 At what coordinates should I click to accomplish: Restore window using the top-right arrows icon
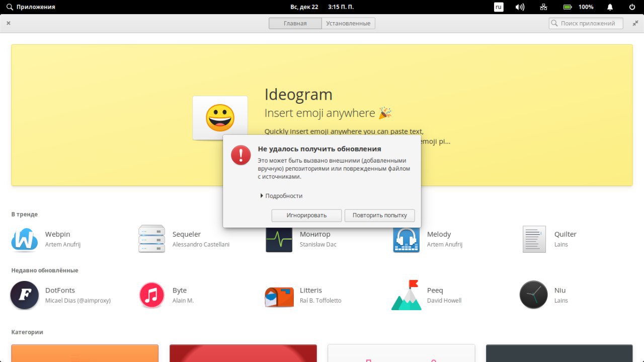pyautogui.click(x=635, y=23)
